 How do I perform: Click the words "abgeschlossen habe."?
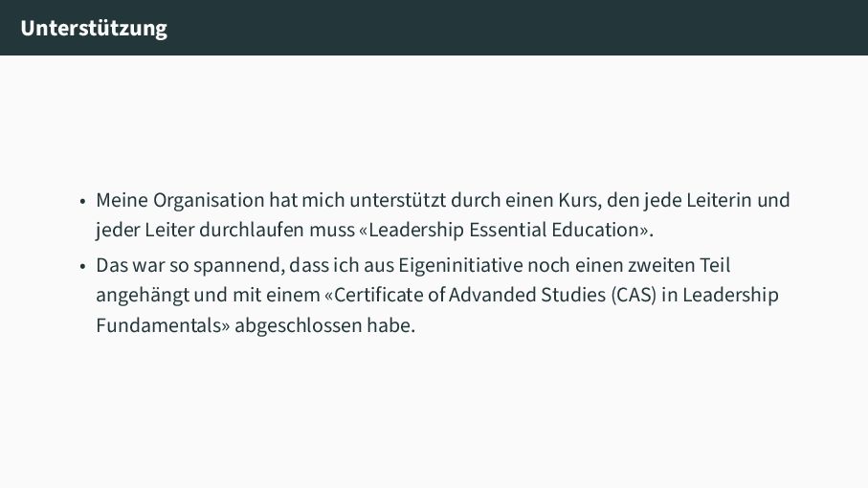click(325, 325)
